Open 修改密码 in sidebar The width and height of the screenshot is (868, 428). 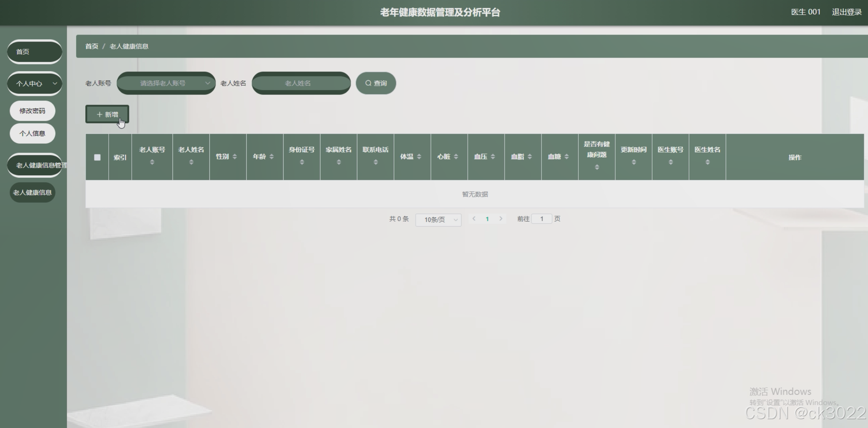32,111
